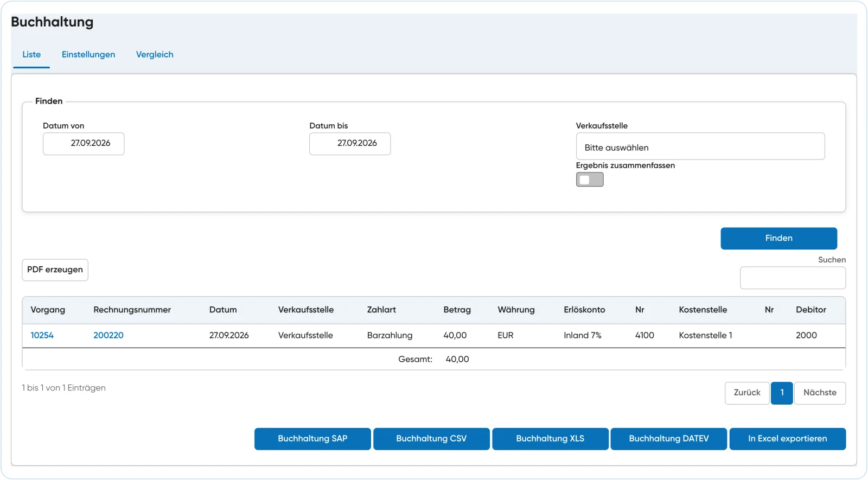
Task: Click the Gesamt total 40,00
Action: click(x=457, y=360)
